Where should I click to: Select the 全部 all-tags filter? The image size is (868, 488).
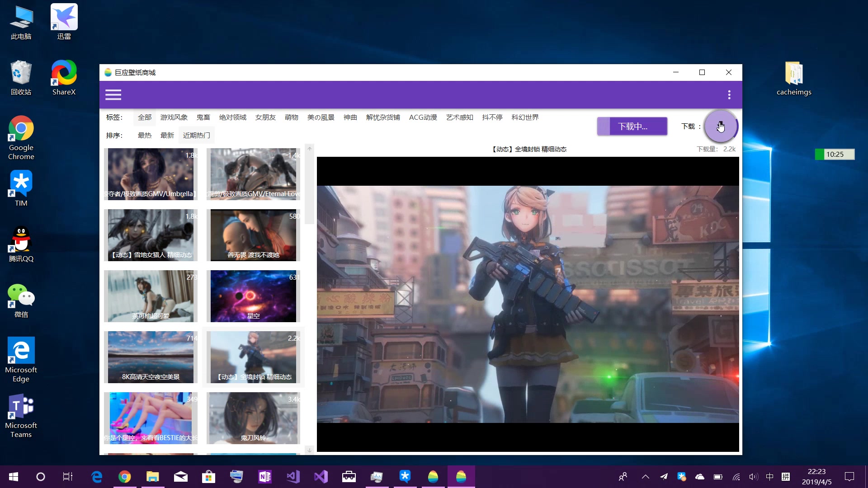tap(144, 117)
